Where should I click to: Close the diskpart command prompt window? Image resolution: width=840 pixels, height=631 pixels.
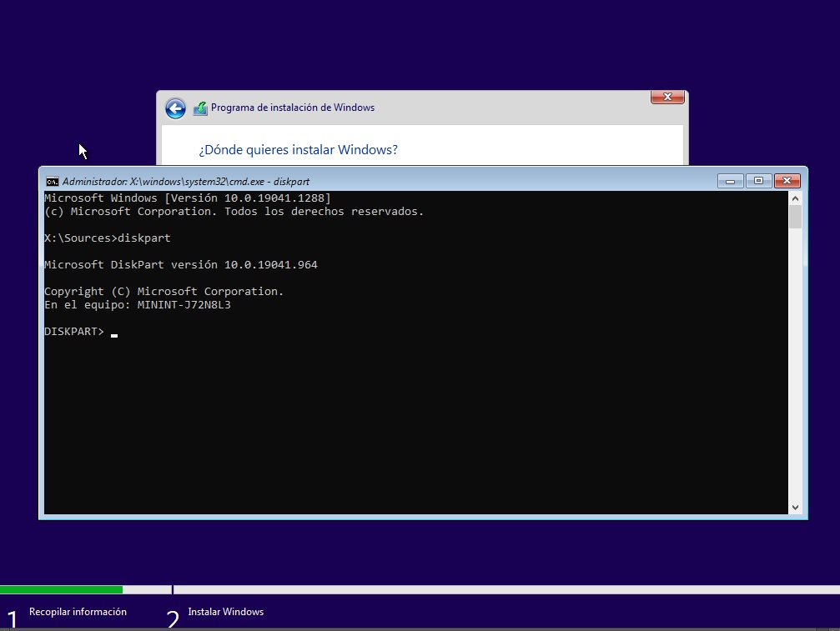(787, 181)
